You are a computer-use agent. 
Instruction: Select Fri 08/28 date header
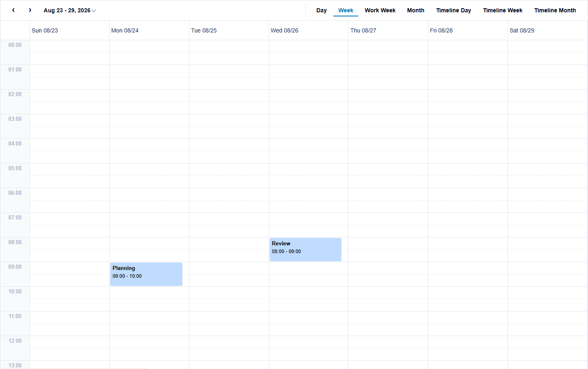[441, 30]
